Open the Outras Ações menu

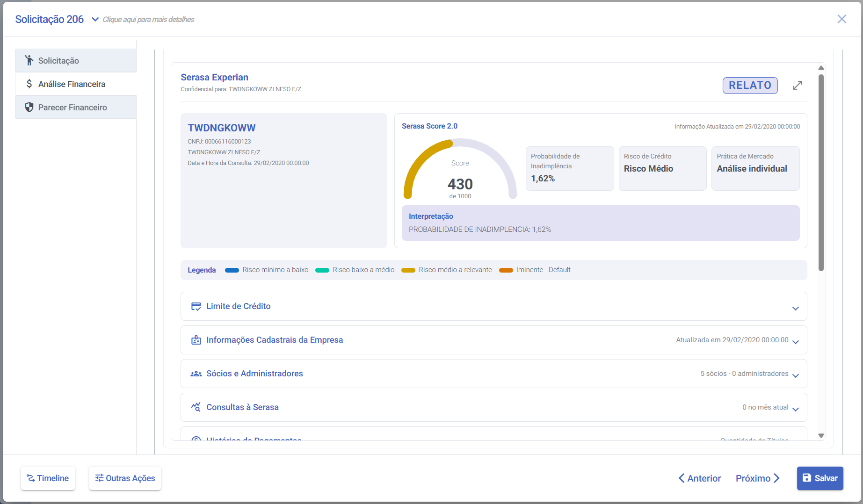click(x=125, y=478)
